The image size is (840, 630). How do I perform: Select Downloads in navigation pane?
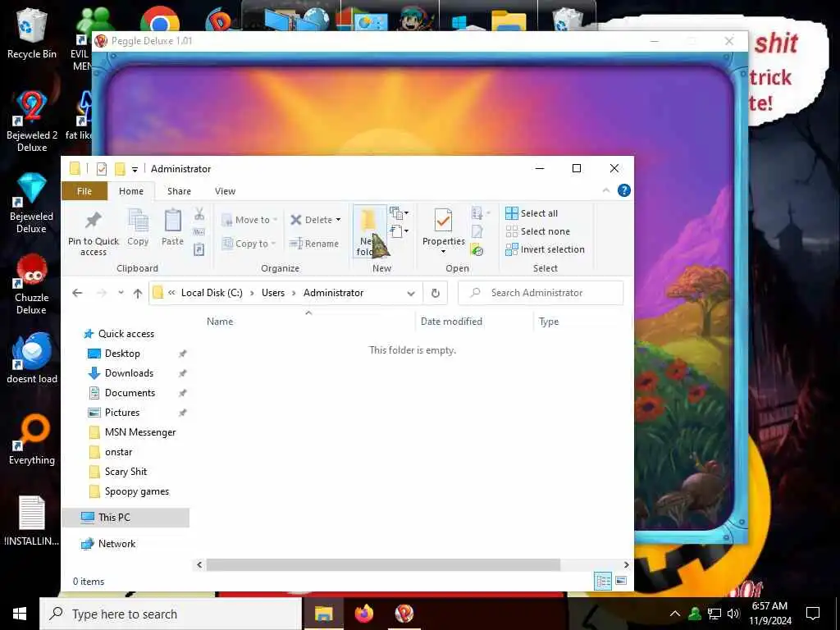(x=129, y=373)
